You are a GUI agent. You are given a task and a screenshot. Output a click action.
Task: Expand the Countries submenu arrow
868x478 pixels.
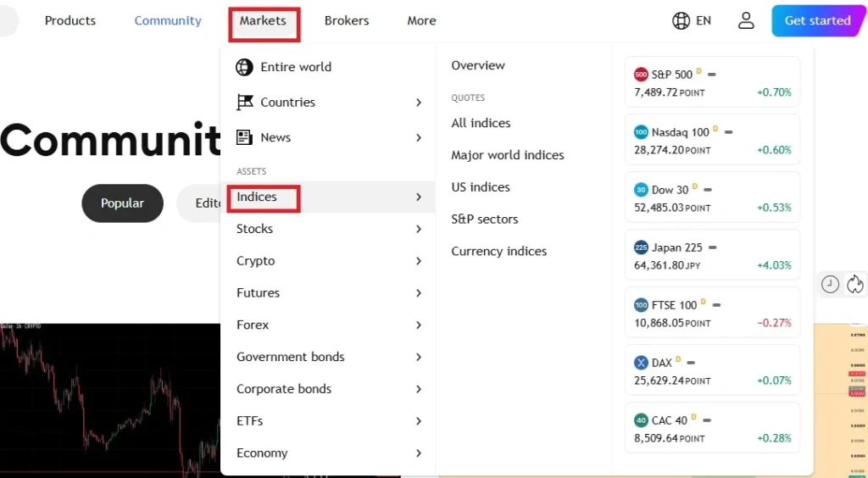click(419, 103)
